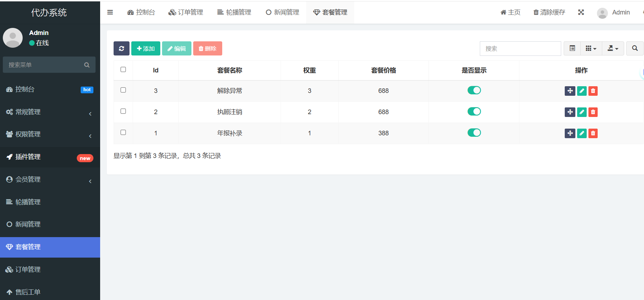644x300 pixels.
Task: Toggle the table card view icon
Action: 572,48
